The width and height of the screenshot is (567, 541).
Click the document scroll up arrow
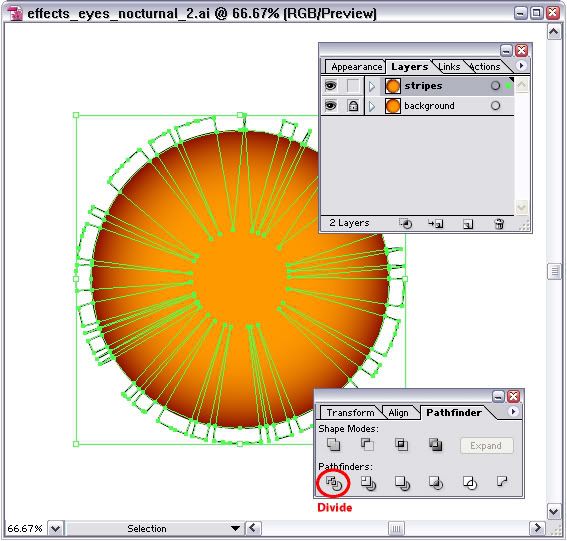point(554,32)
